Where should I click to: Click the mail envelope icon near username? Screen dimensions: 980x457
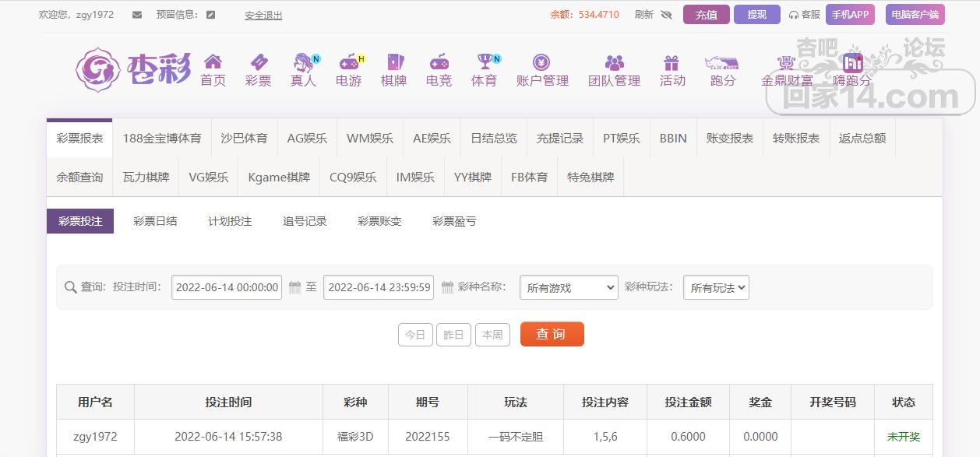(137, 15)
